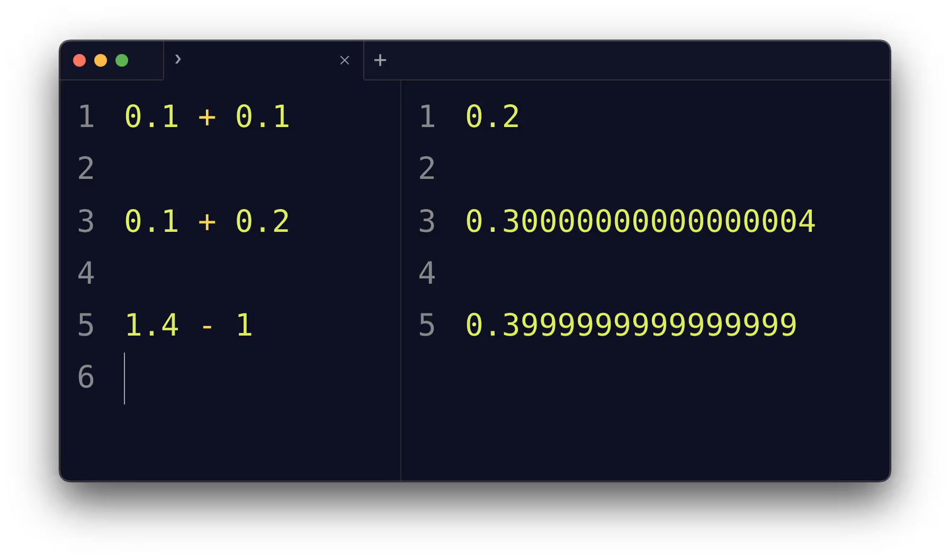The image size is (950, 560).
Task: Click the yellow minimize circle
Action: (101, 60)
